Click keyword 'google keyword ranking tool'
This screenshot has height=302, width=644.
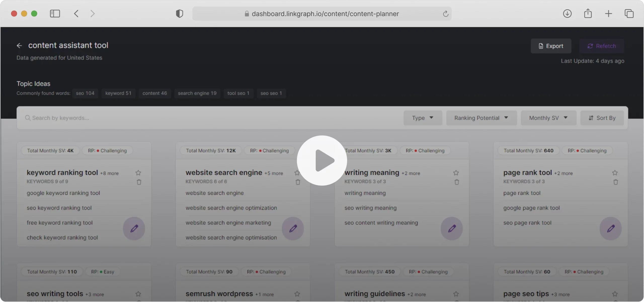tap(63, 193)
